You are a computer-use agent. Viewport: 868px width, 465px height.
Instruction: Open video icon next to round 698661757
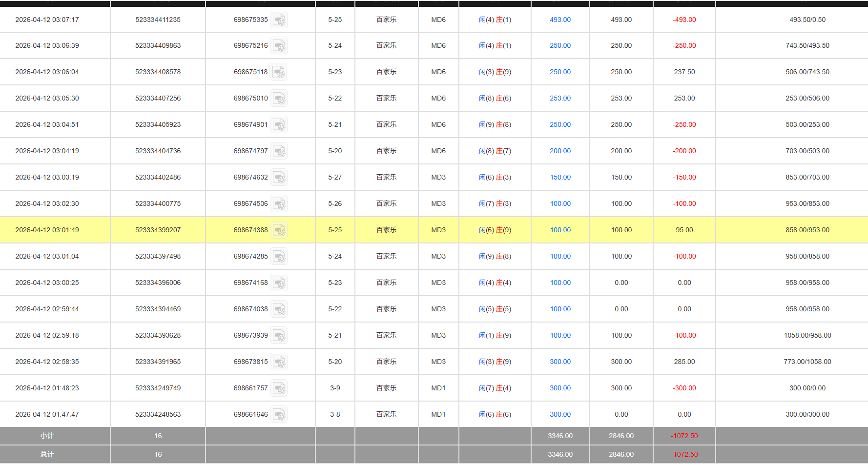(279, 388)
